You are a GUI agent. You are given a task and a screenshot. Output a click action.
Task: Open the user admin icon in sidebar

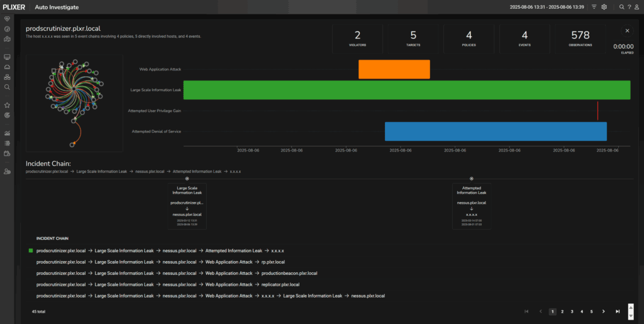6,172
